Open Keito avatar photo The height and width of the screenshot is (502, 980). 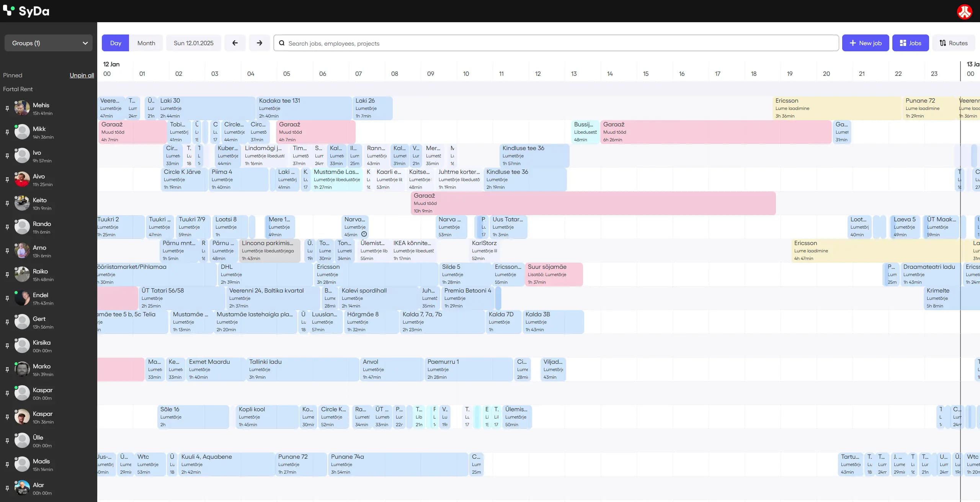point(22,203)
